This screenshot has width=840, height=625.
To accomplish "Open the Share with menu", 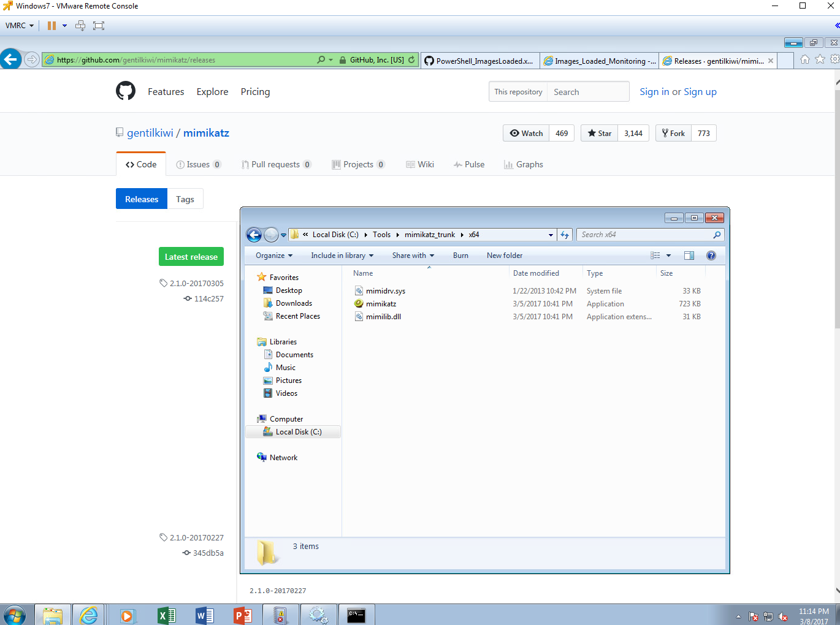I will (x=413, y=256).
